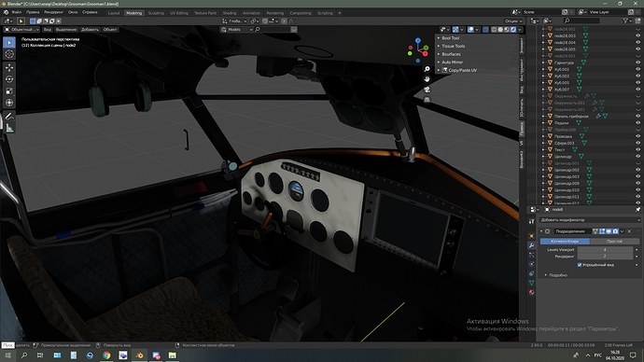Expand the Bool Tool panel
The image size is (644, 362).
click(x=451, y=37)
